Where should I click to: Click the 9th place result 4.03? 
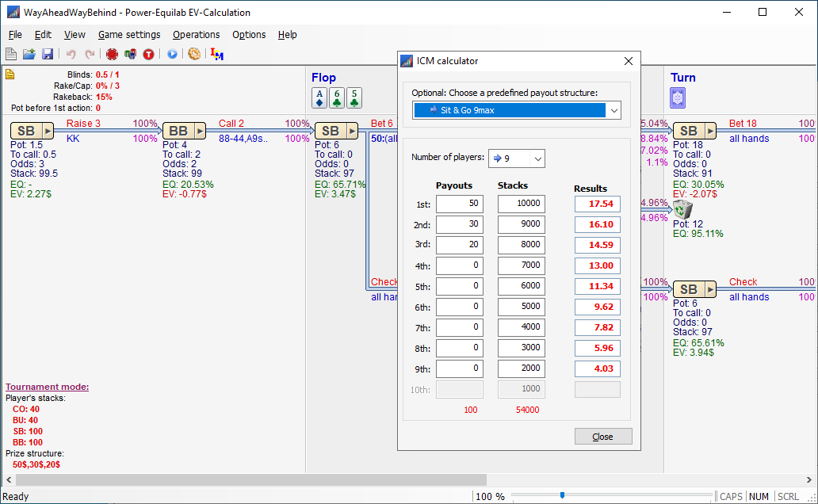[x=598, y=368]
